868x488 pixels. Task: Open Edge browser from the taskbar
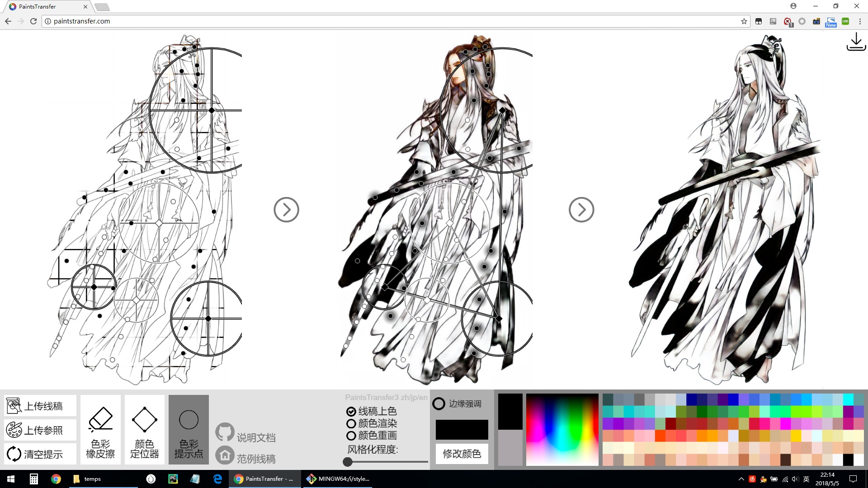217,479
